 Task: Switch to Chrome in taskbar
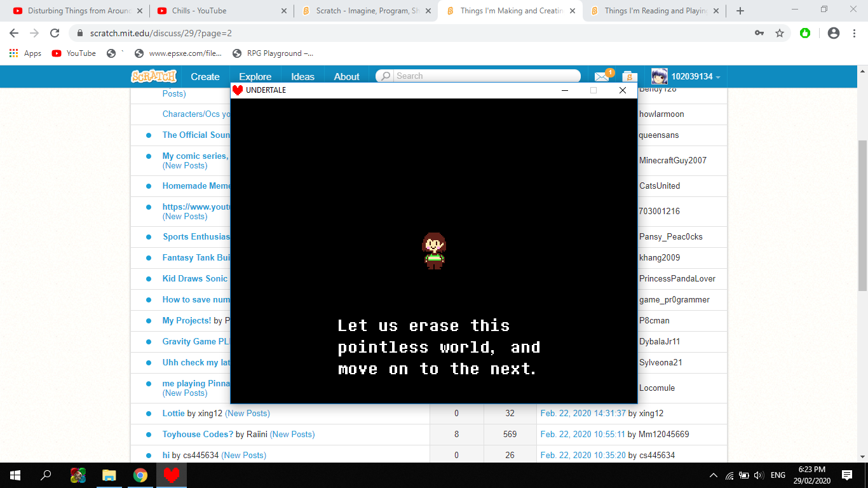click(140, 475)
